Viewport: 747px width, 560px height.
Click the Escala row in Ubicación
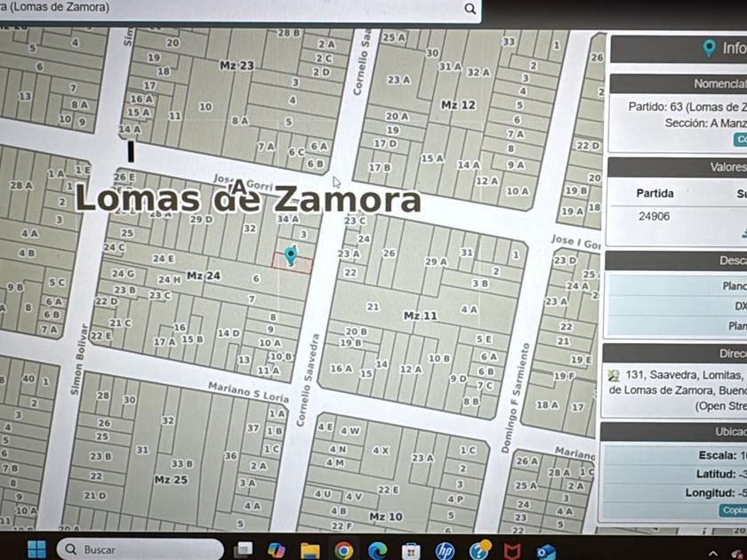pyautogui.click(x=674, y=455)
